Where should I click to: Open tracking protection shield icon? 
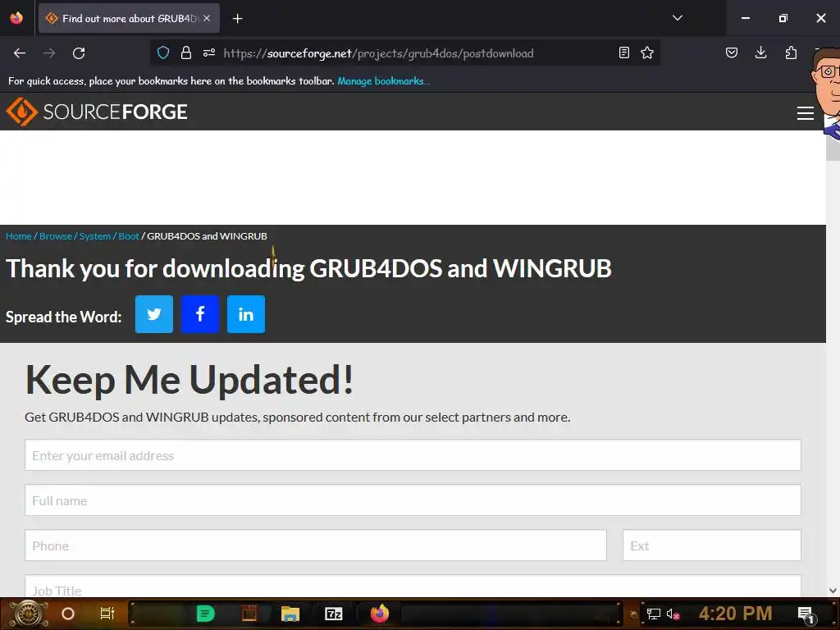tap(163, 52)
